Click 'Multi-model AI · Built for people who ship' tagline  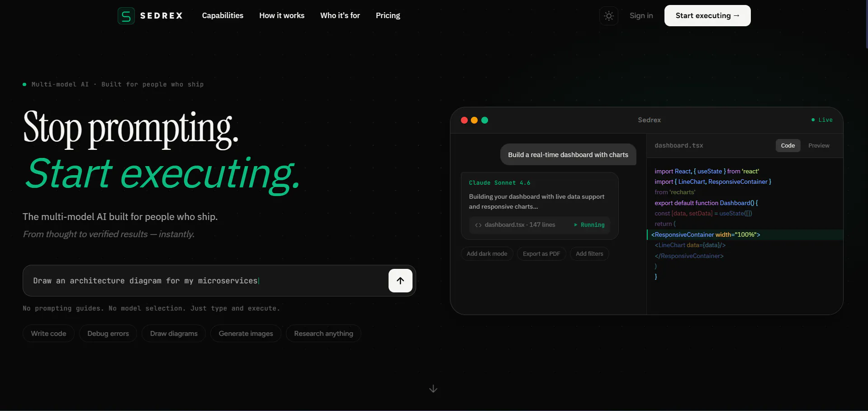click(117, 84)
